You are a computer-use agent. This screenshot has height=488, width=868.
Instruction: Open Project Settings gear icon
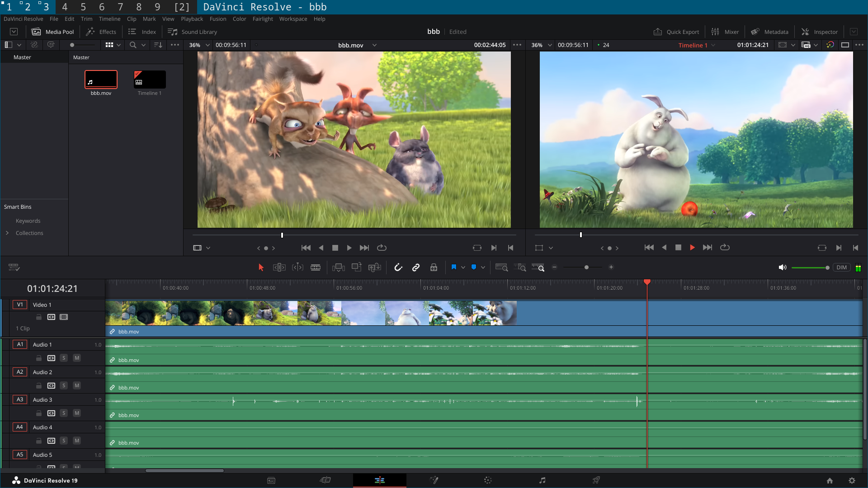pos(852,481)
